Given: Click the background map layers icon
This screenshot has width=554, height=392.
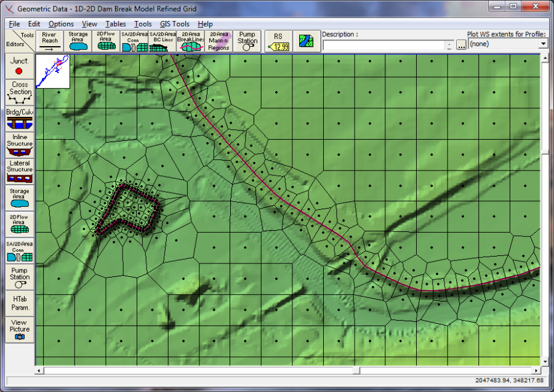Looking at the screenshot, I should (x=306, y=41).
